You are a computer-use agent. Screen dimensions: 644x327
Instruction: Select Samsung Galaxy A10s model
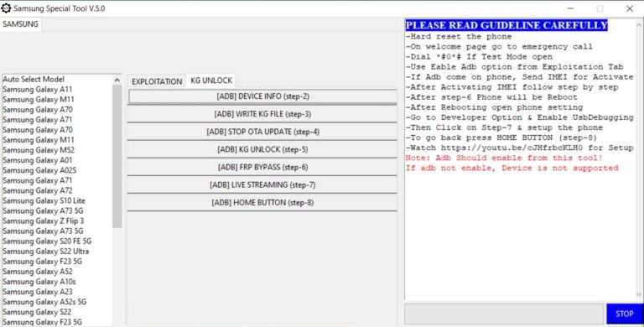tap(39, 282)
